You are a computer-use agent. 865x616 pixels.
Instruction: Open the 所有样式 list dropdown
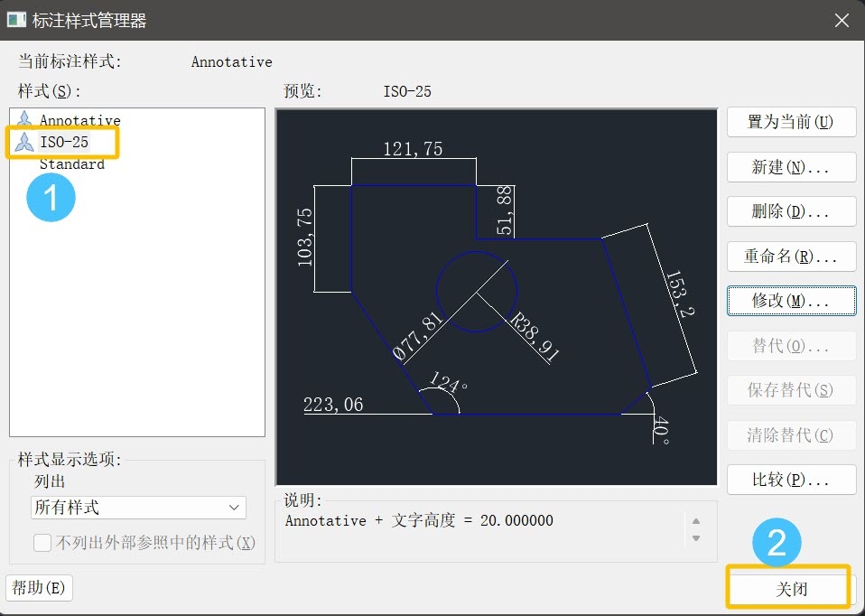tap(138, 508)
